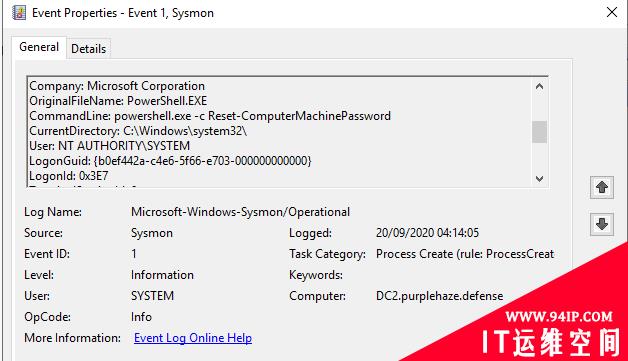Screen dimensions: 628x361
Task: Click the OpCode value Info
Action: click(x=141, y=317)
